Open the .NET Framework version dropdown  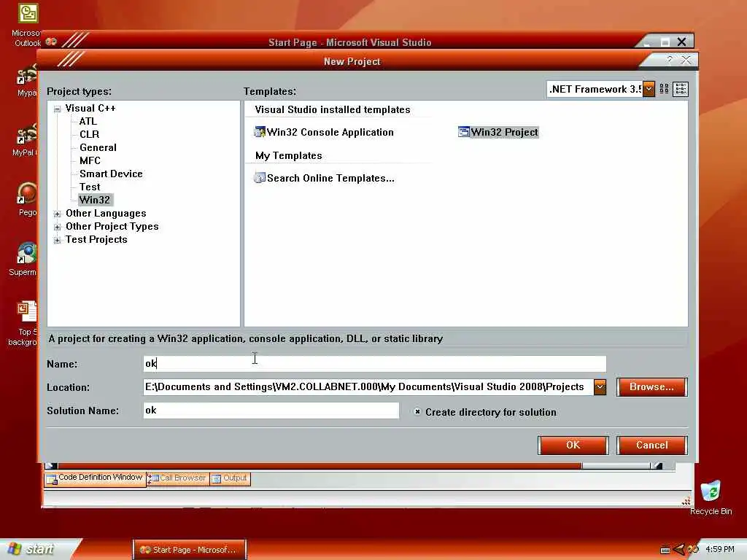tap(649, 89)
